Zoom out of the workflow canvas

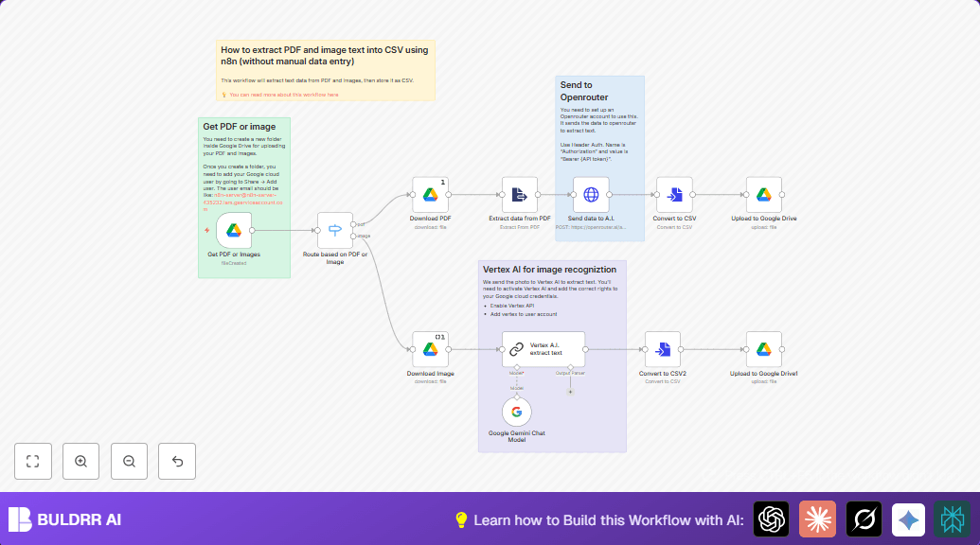pyautogui.click(x=129, y=462)
